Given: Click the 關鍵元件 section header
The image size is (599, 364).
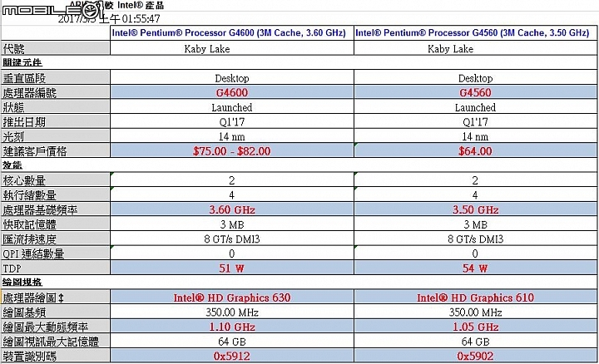Looking at the screenshot, I should [x=22, y=62].
